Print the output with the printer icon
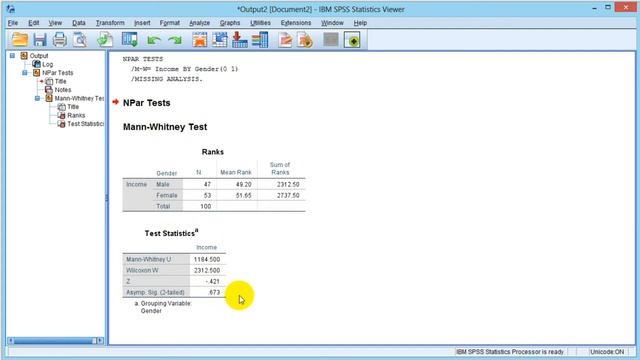Image resolution: width=640 pixels, height=360 pixels. [x=60, y=40]
